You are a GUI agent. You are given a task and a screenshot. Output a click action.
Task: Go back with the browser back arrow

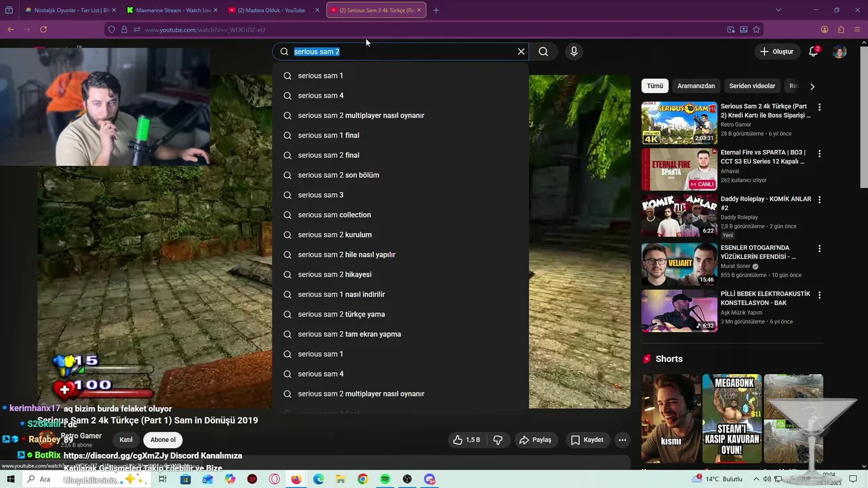(x=11, y=29)
